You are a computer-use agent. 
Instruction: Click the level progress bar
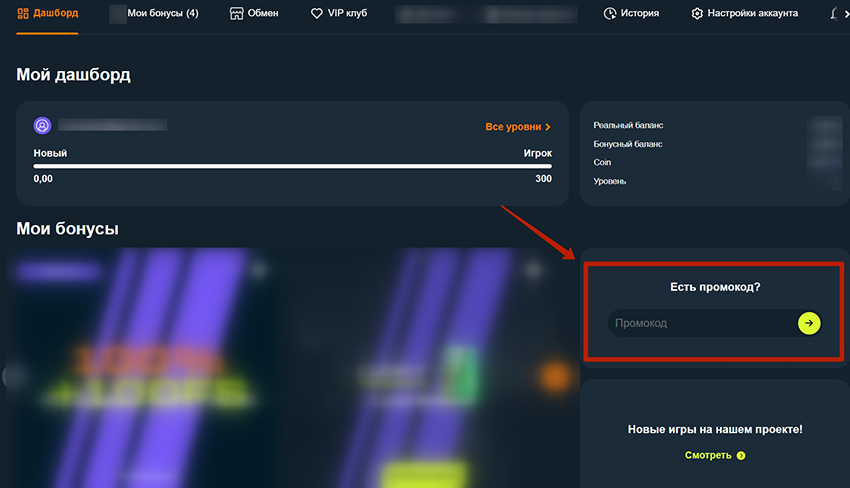pyautogui.click(x=293, y=166)
